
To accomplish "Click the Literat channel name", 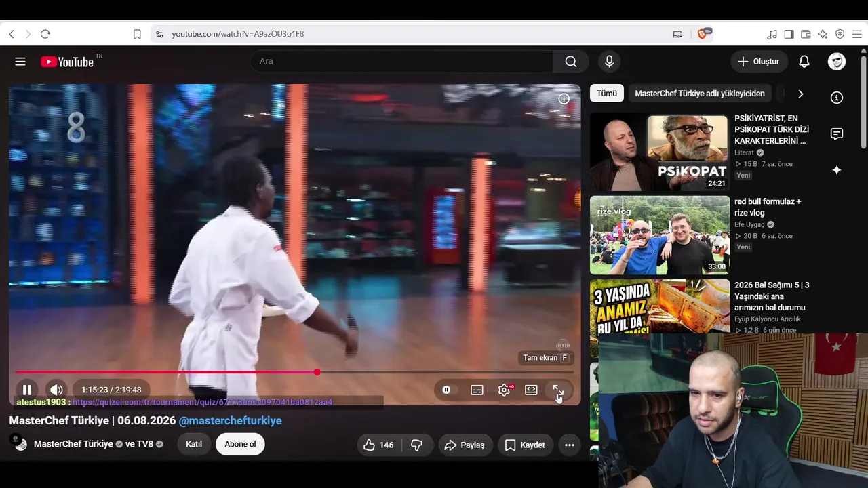I will (744, 152).
